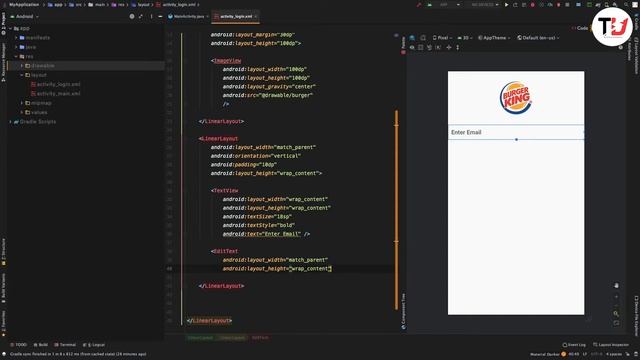Viewport: 640px width, 360px height.
Task: Click the project panel settings gear icon
Action: tap(132, 16)
